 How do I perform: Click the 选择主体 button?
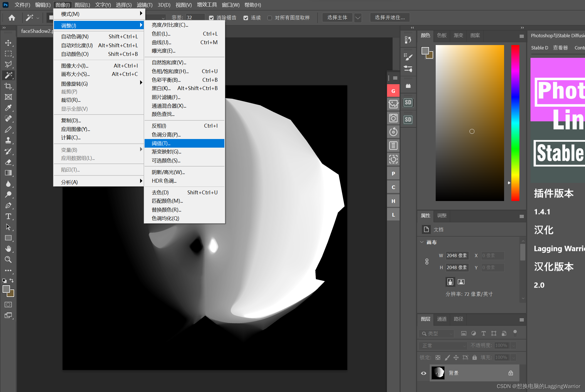[x=337, y=17]
